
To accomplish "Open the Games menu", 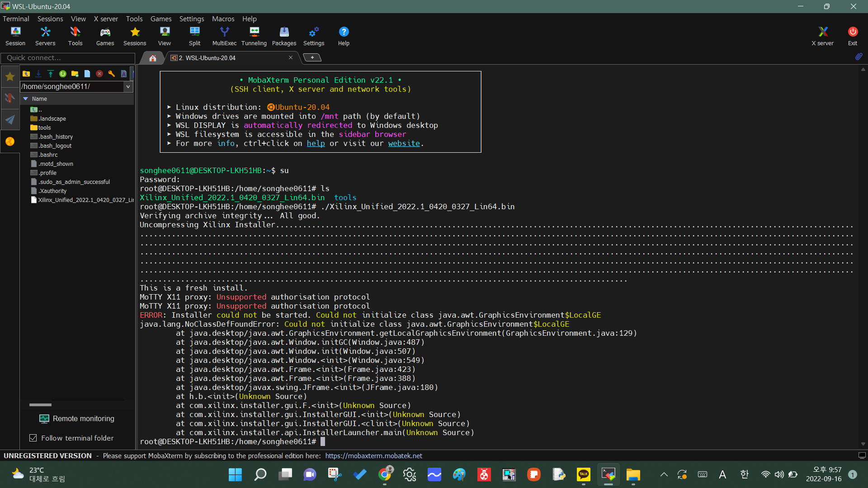I will (x=161, y=19).
